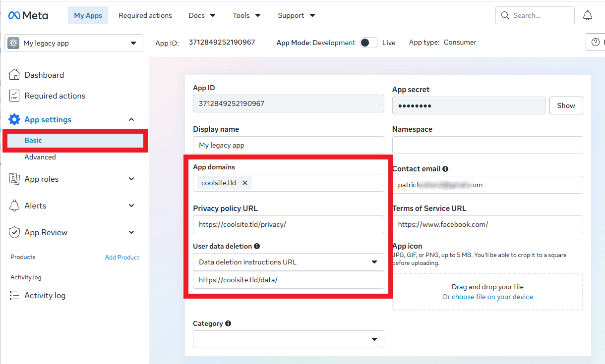Click User data deletion info icon
Viewport: 605px width, 364px height.
pyautogui.click(x=257, y=246)
